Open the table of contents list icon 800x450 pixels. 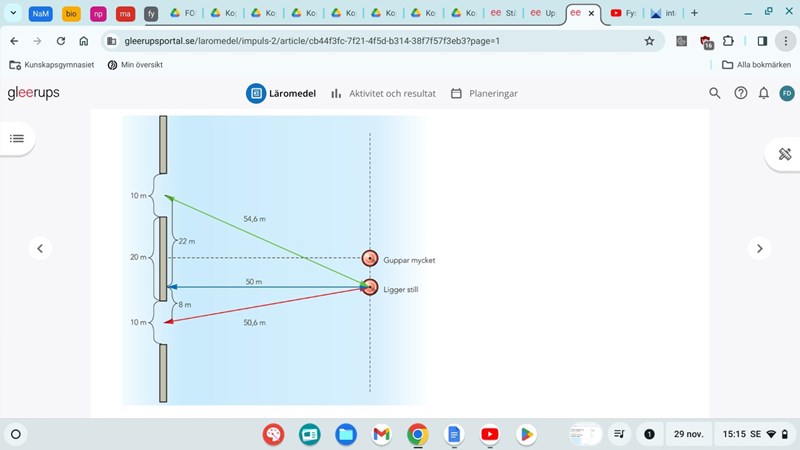pyautogui.click(x=16, y=138)
